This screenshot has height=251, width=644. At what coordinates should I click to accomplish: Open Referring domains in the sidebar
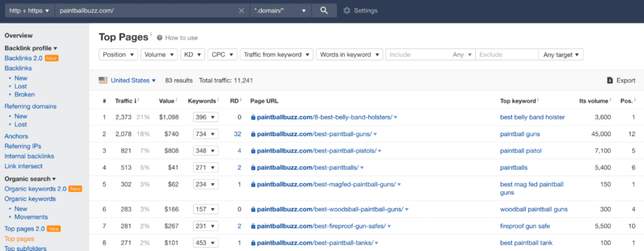30,106
